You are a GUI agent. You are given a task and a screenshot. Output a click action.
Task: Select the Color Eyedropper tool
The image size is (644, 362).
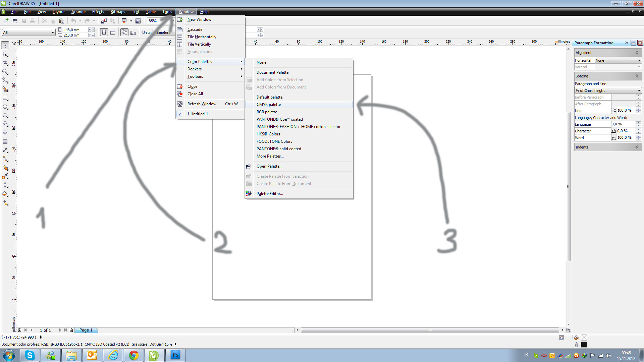pyautogui.click(x=5, y=176)
